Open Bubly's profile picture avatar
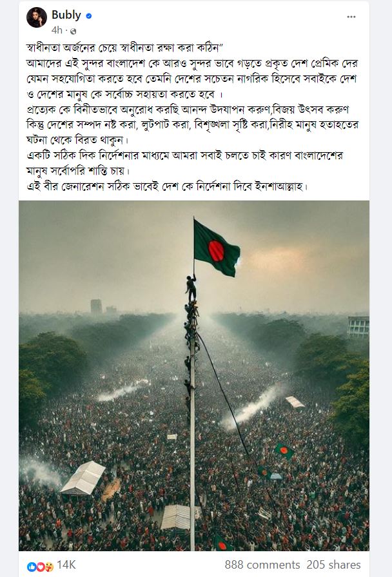This screenshot has height=577, width=392. 37,17
